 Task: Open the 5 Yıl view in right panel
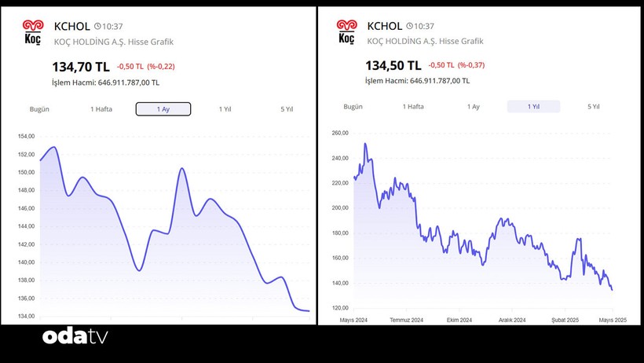tap(594, 106)
